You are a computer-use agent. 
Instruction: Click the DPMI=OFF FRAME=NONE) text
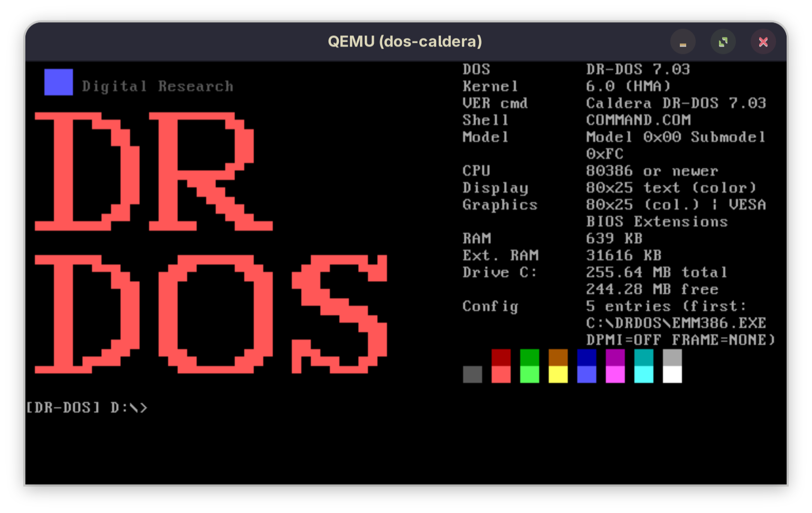[681, 340]
